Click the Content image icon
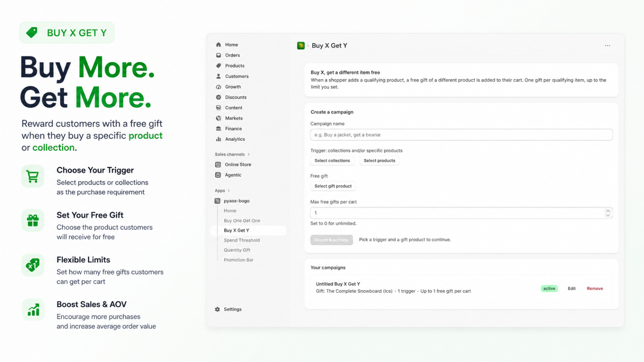 [219, 108]
